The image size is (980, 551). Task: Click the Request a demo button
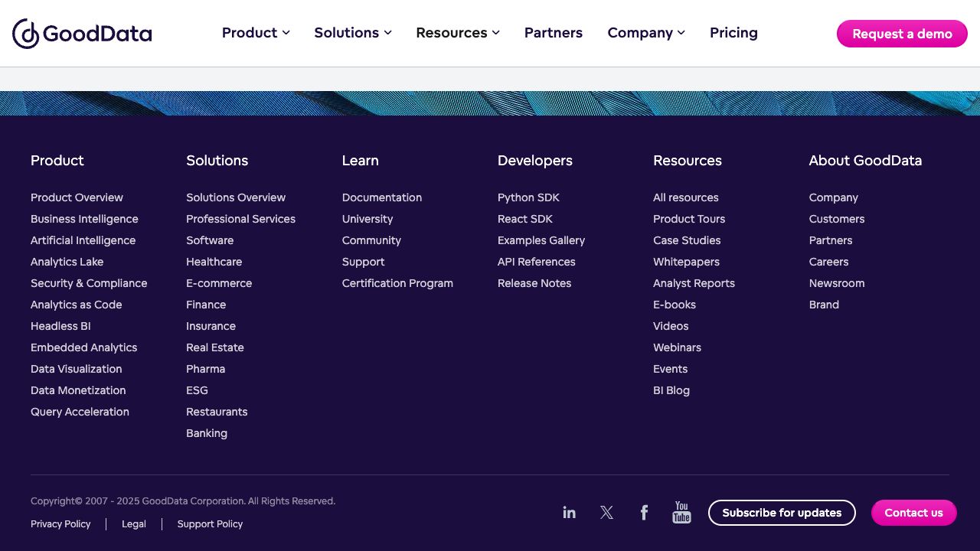(x=902, y=34)
